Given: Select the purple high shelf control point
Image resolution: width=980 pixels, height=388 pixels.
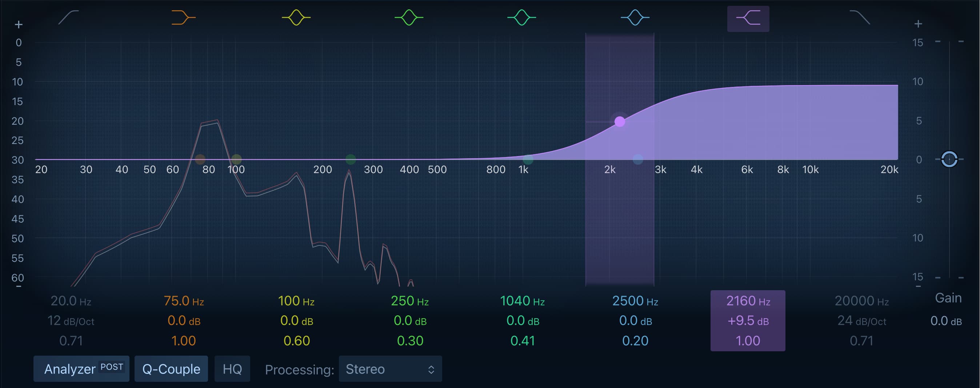Looking at the screenshot, I should pyautogui.click(x=619, y=121).
